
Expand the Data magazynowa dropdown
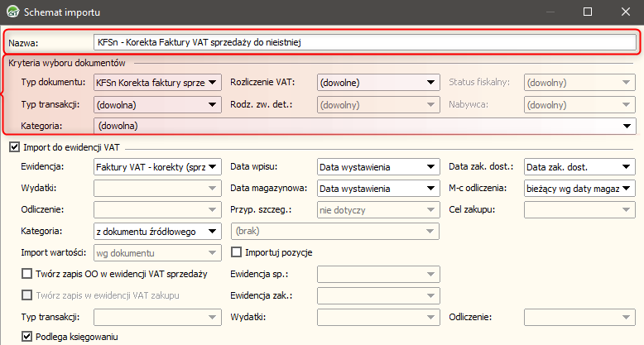coord(378,189)
